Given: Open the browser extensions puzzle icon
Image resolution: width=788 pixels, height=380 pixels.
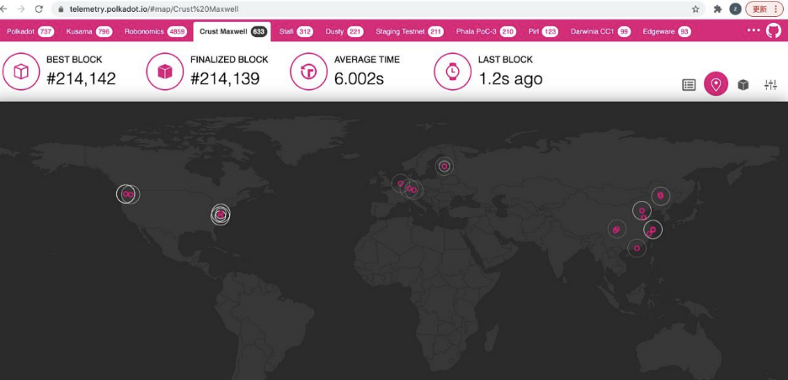Looking at the screenshot, I should [x=718, y=9].
